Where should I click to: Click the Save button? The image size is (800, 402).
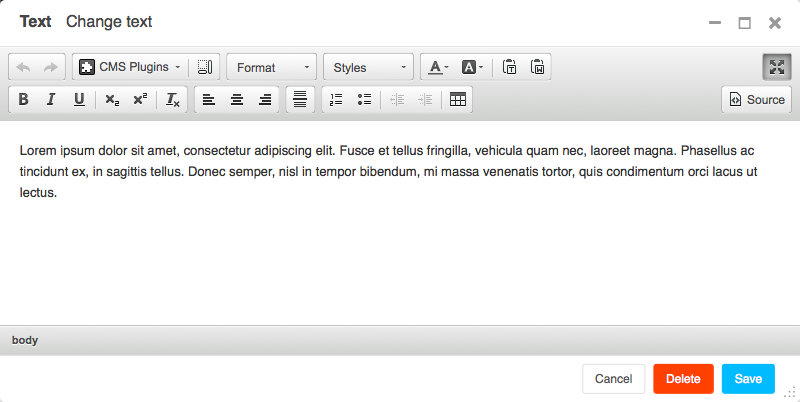(x=748, y=379)
